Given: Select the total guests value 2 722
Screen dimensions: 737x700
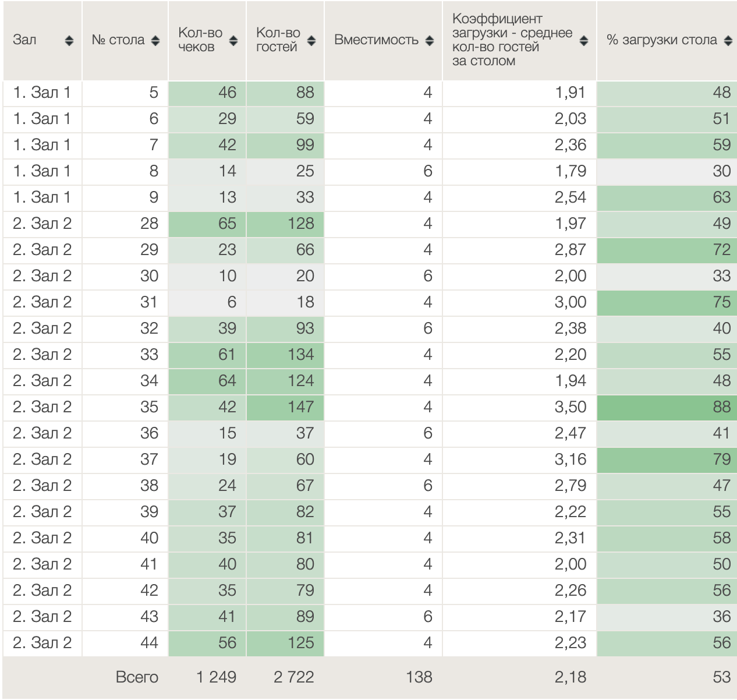Looking at the screenshot, I should 293,677.
